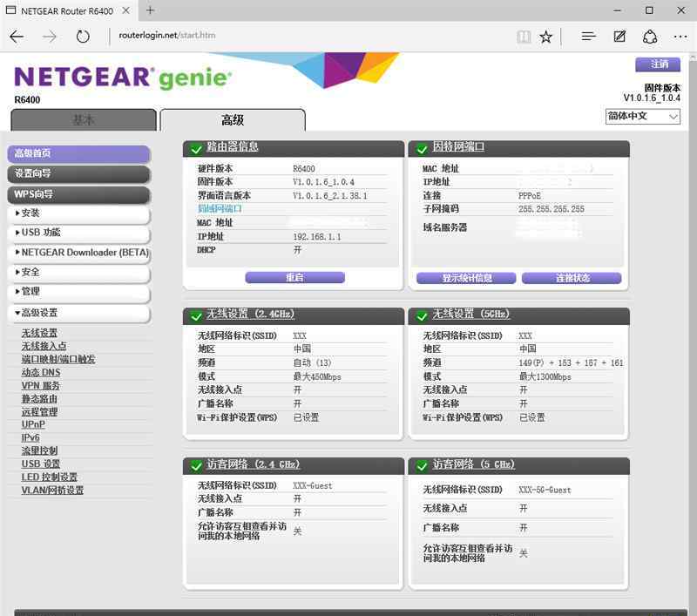Screen dimensions: 697x616
Task: Click the 局域网端口 link in router info
Action: pyautogui.click(x=220, y=209)
